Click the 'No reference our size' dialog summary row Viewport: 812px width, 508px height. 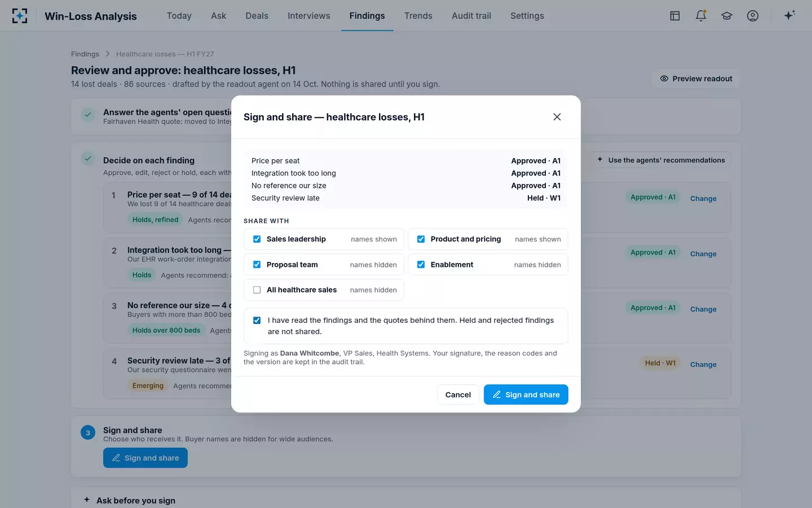click(x=406, y=186)
